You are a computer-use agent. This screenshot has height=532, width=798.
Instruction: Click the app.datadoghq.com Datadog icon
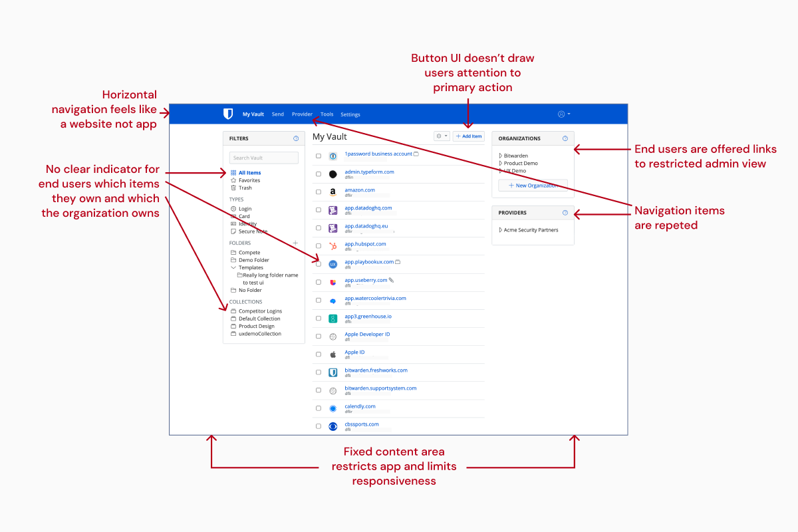point(333,210)
